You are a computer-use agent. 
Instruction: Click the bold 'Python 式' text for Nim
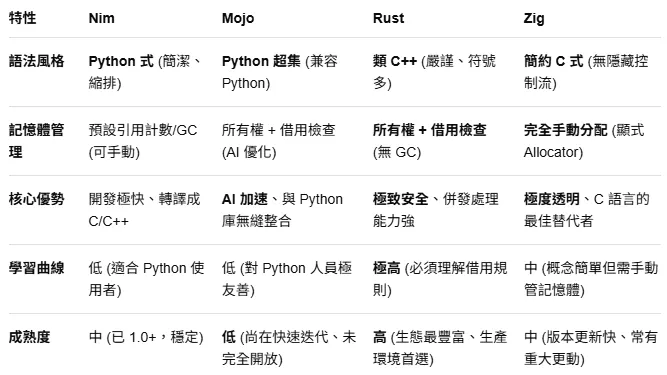(x=121, y=61)
